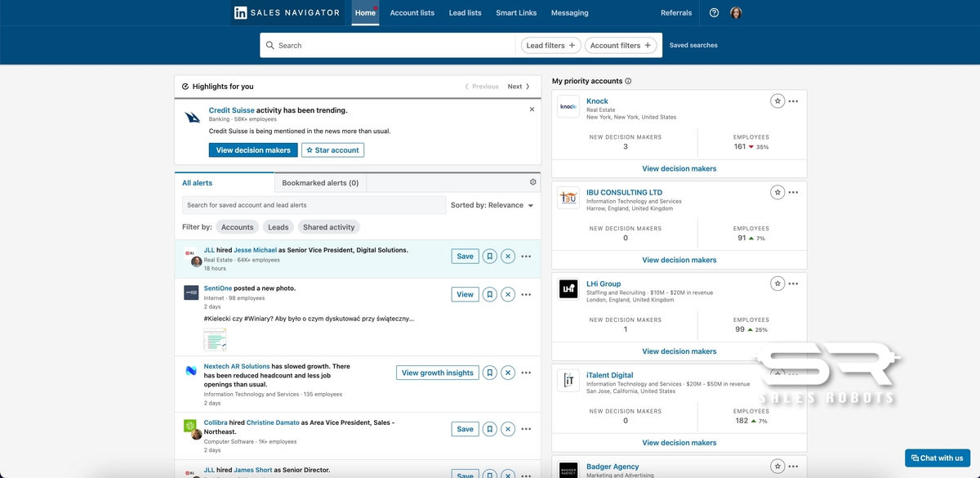
Task: Open the Sorted by Relevance dropdown
Action: pyautogui.click(x=492, y=205)
